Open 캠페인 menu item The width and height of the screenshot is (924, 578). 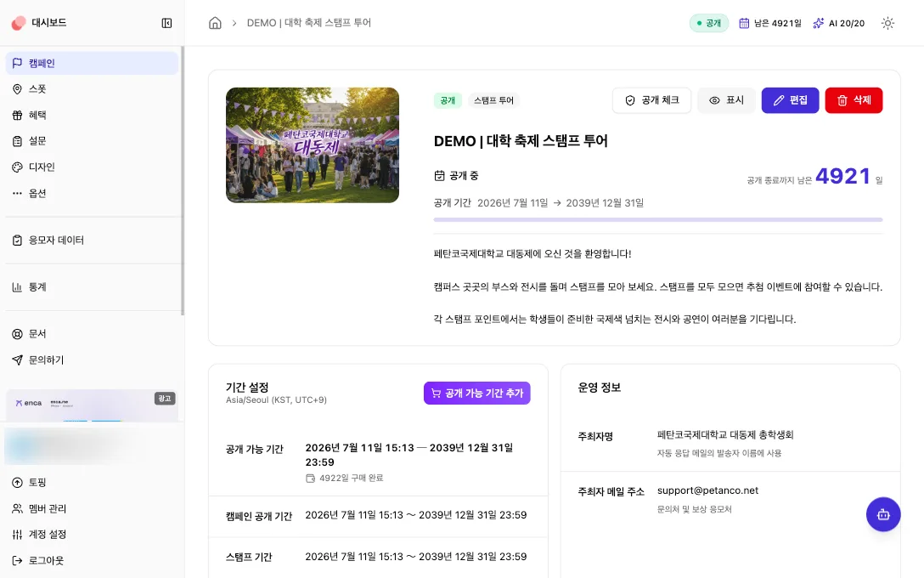tap(92, 63)
